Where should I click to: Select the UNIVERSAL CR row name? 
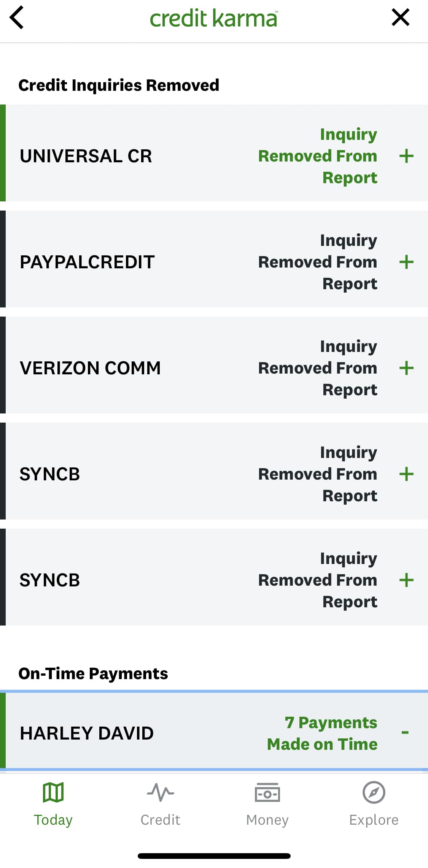click(86, 156)
